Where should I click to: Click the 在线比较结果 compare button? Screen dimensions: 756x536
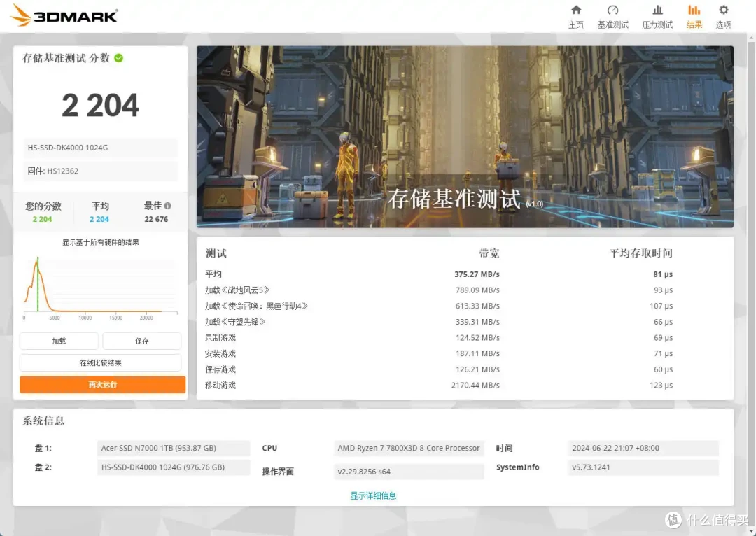point(102,362)
